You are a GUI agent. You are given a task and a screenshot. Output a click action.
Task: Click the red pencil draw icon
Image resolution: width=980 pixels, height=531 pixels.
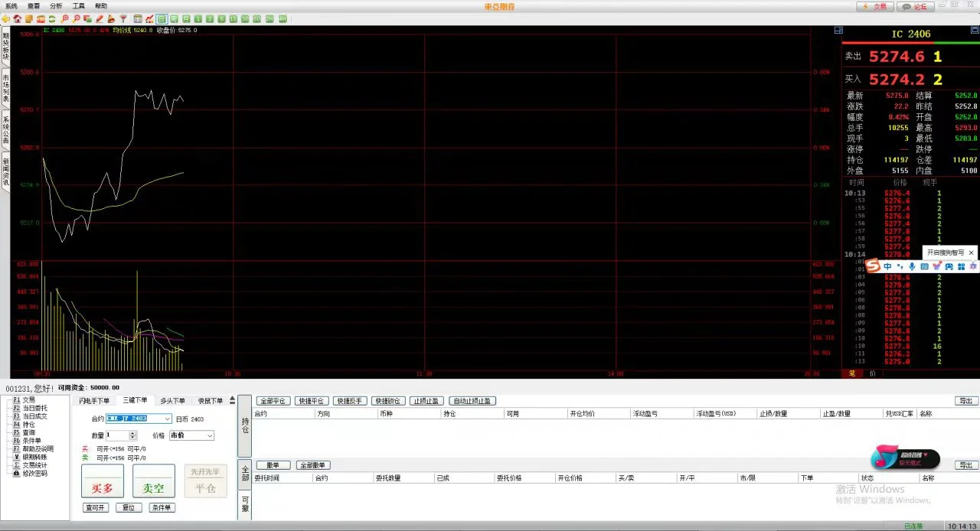100,18
